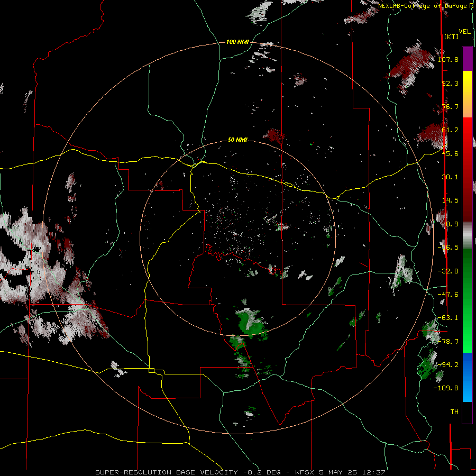Click the 61.2 value on velocity scale
This screenshot has height=476, width=476.
[x=450, y=130]
